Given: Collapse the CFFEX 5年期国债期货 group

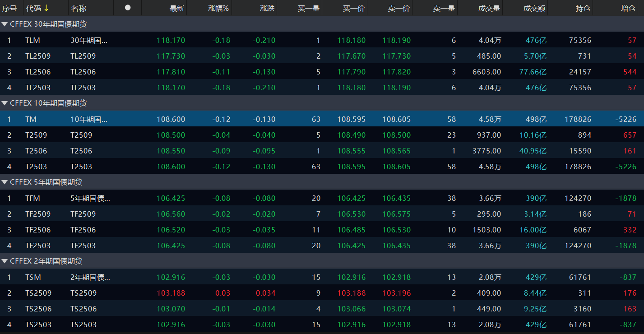Looking at the screenshot, I should (5, 182).
